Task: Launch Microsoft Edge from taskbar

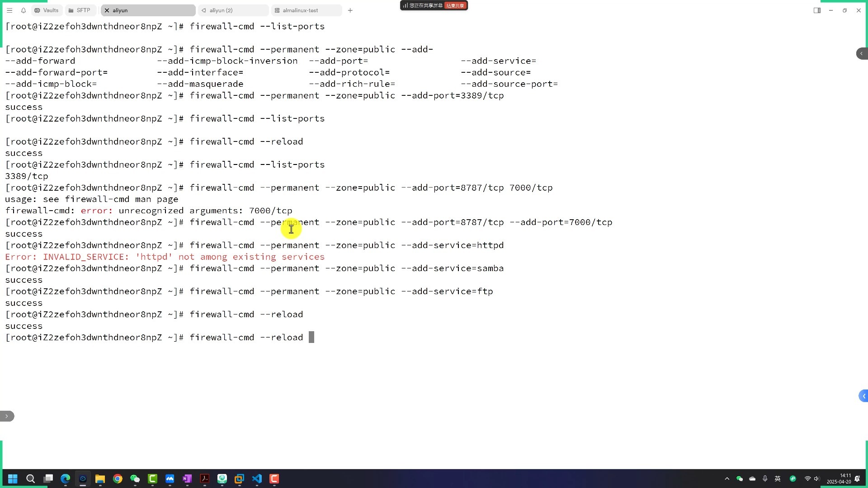Action: tap(65, 479)
